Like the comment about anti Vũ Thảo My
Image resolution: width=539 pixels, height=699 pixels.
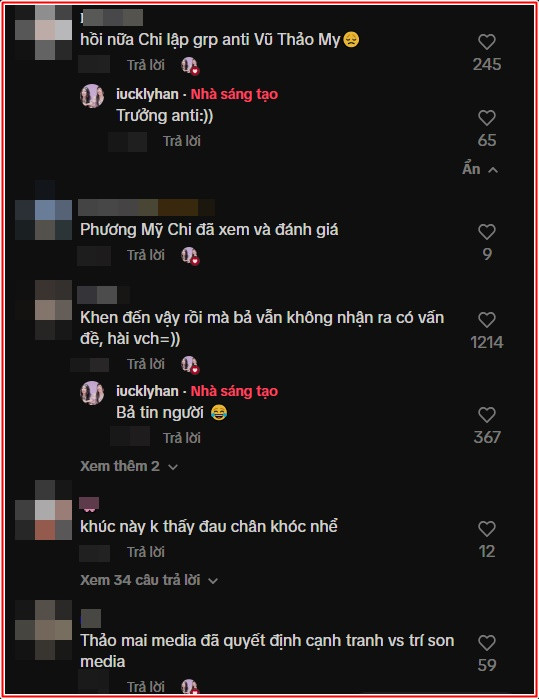point(486,42)
